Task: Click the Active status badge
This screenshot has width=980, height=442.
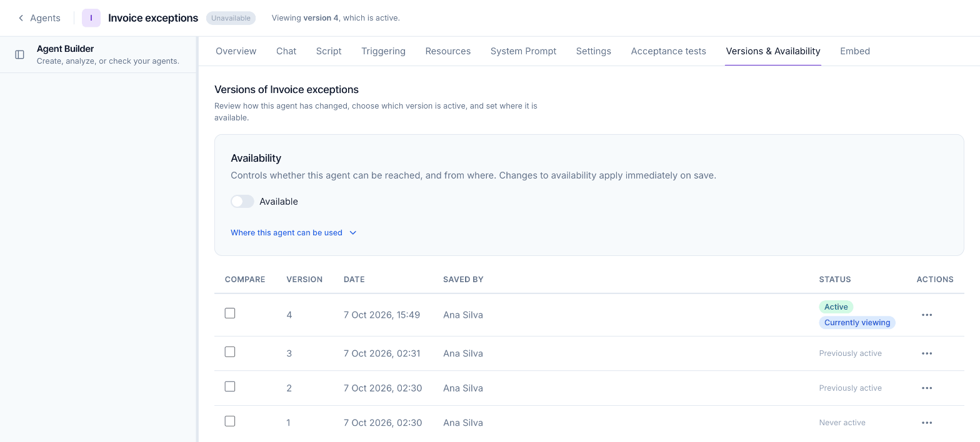Action: click(x=836, y=307)
